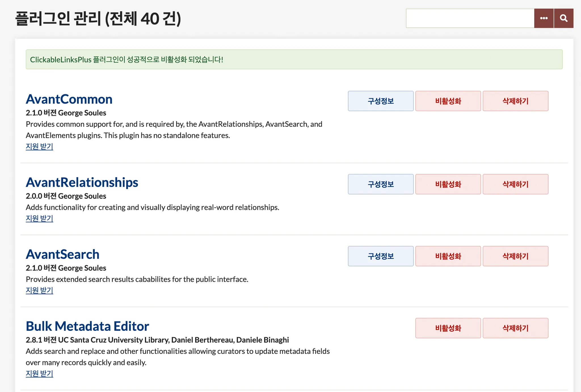This screenshot has height=392, width=581.
Task: Open 구성정보 for AvantCommon plugin
Action: [380, 101]
